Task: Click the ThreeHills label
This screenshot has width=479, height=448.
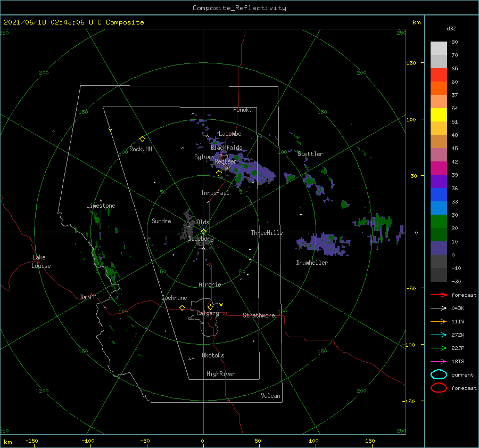Action: point(267,233)
